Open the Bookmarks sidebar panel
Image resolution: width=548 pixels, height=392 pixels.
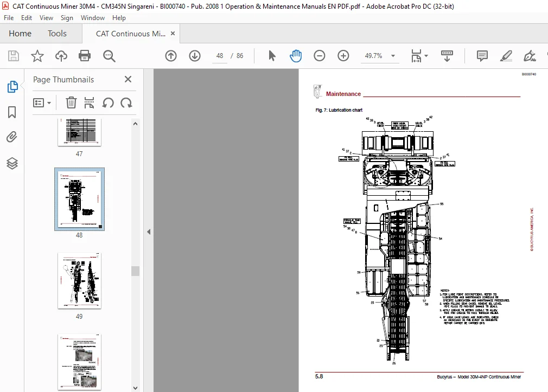tap(12, 112)
